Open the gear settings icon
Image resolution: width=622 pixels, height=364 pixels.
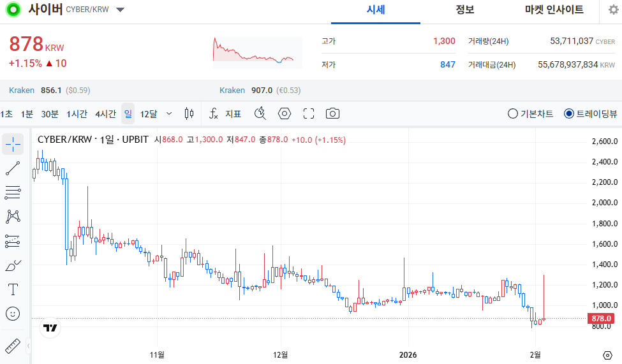coord(613,10)
